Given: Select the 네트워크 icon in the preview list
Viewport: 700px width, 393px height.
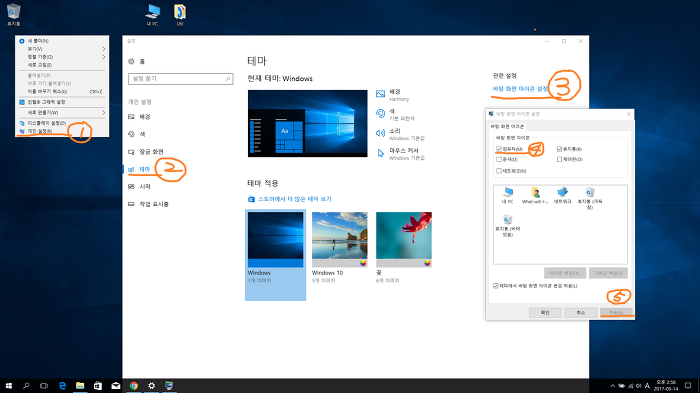Looking at the screenshot, I should pyautogui.click(x=562, y=195).
